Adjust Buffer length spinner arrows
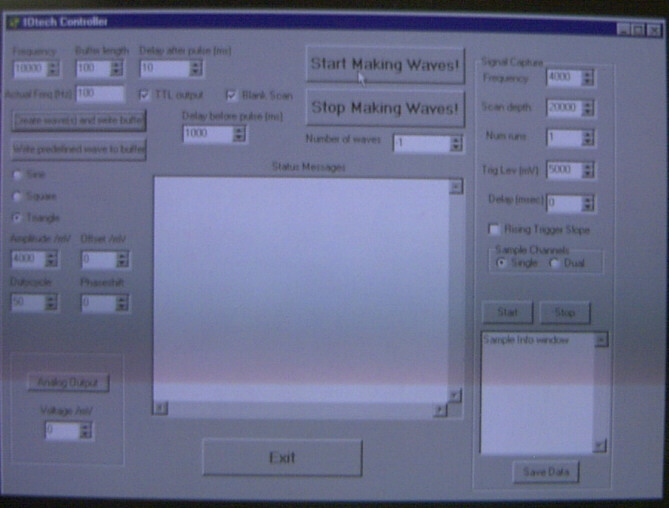 click(x=116, y=68)
